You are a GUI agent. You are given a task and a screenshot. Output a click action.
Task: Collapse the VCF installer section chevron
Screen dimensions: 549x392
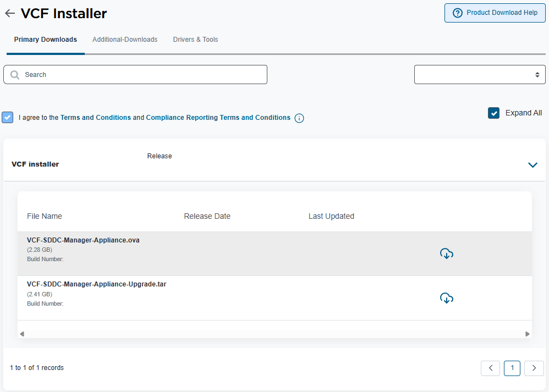click(532, 165)
